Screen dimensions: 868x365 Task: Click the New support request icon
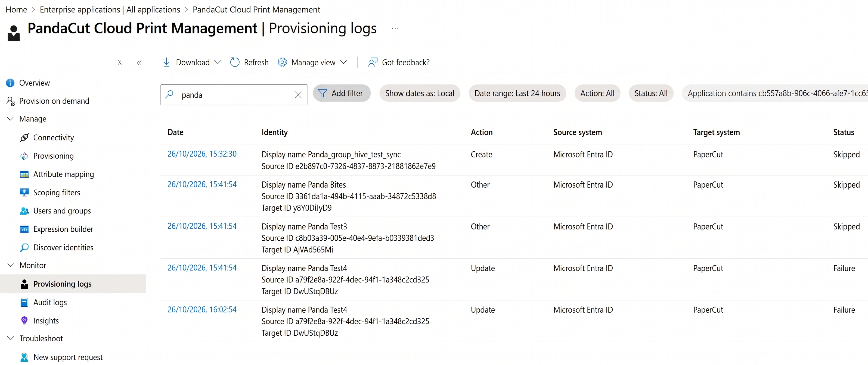(x=24, y=357)
